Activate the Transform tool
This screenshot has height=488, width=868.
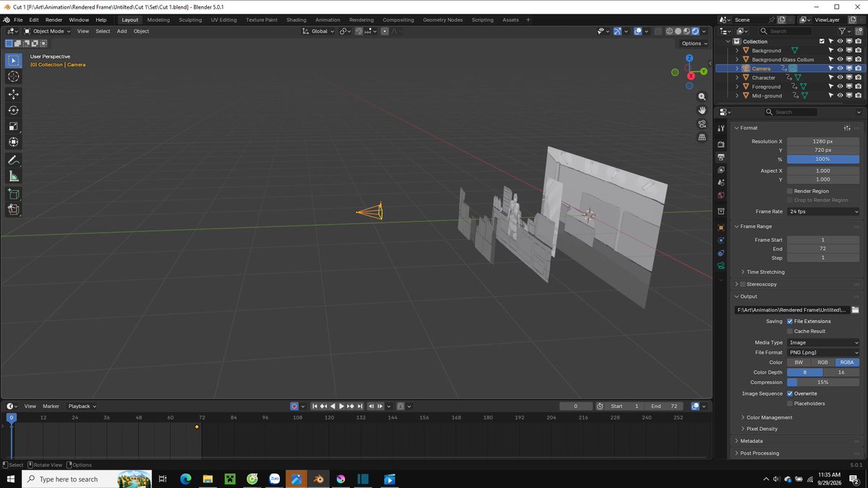[x=14, y=142]
